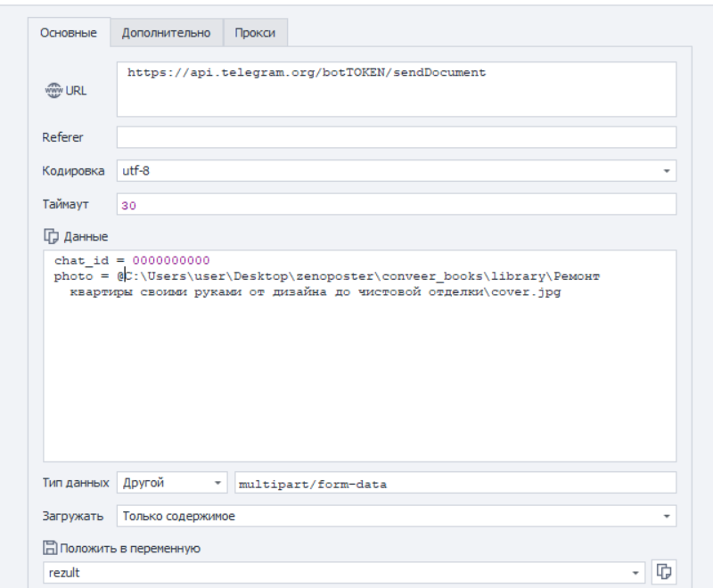Open the rezult variable dropdown arrow
Image resolution: width=713 pixels, height=588 pixels.
click(635, 573)
